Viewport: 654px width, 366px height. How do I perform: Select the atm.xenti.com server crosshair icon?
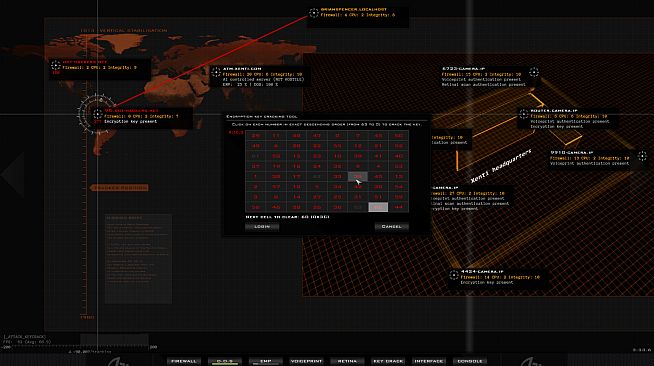(216, 72)
